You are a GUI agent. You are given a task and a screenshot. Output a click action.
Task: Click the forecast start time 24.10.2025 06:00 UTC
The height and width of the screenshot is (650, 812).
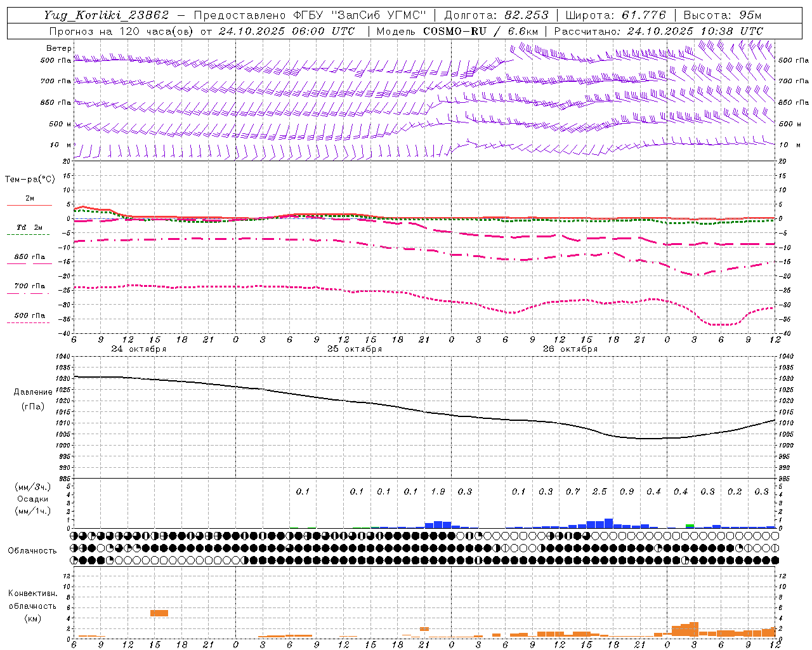coord(286,31)
